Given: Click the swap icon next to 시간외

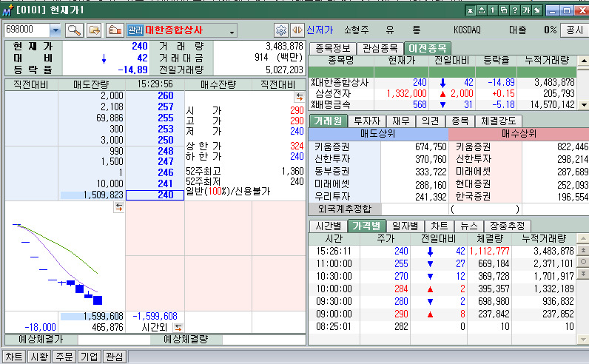Looking at the screenshot, I should pos(178,328).
